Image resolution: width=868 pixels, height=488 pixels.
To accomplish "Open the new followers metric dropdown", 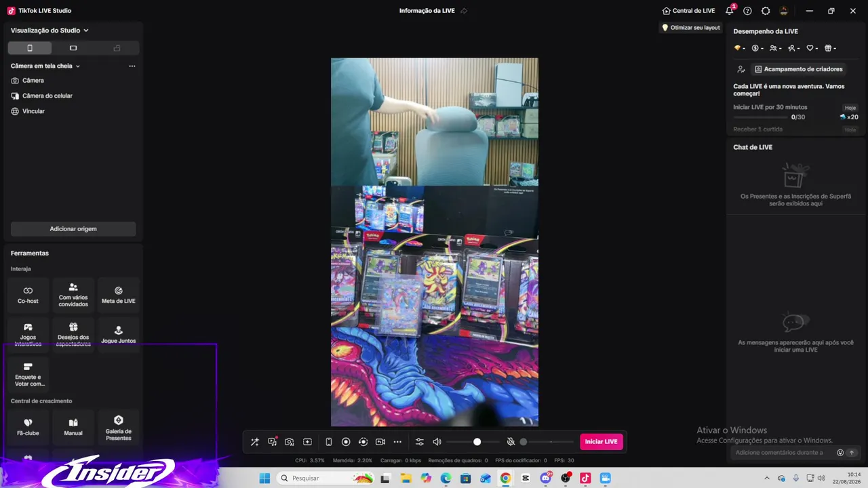I will pos(794,48).
